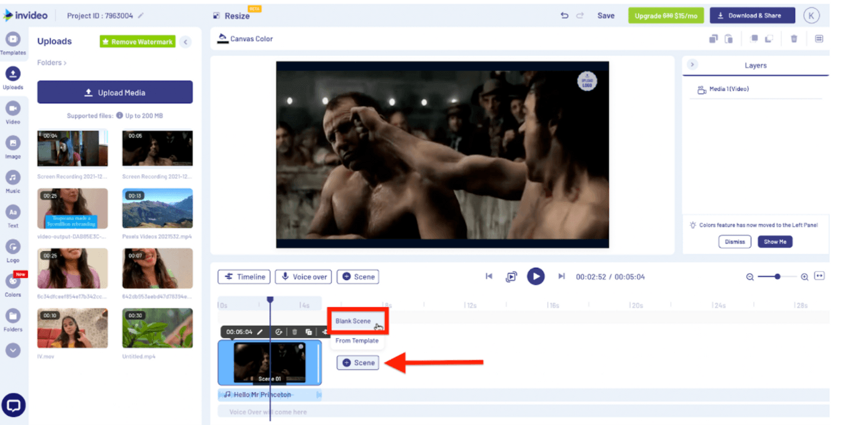Open the Logo panel icon

pyautogui.click(x=12, y=249)
